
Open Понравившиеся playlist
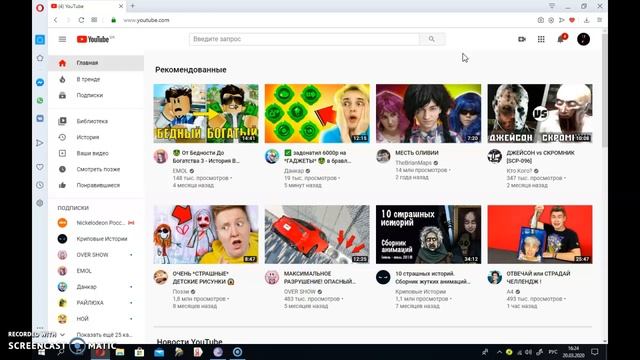pyautogui.click(x=96, y=185)
